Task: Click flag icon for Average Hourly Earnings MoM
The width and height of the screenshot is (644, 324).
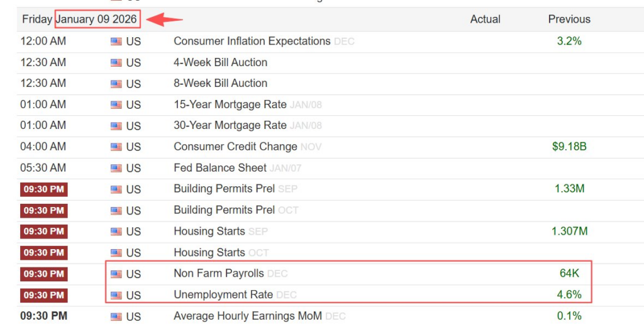Action: [x=116, y=316]
